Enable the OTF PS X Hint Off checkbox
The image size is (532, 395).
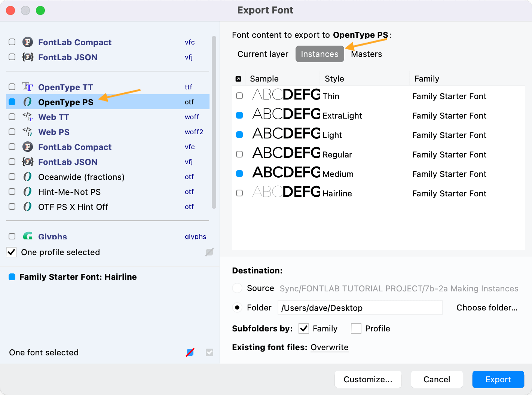click(x=12, y=206)
